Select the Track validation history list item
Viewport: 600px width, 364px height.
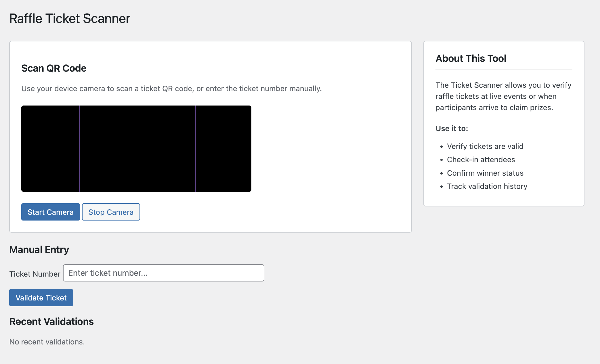pyautogui.click(x=487, y=186)
